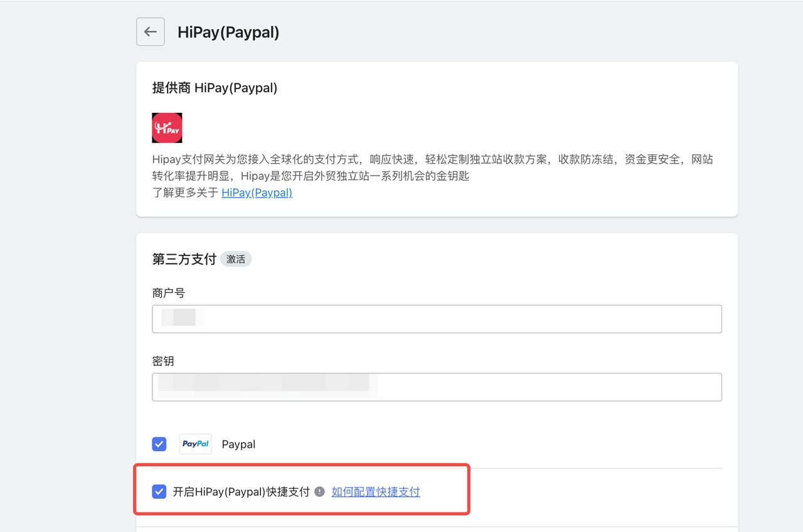Click the Paypal text label

tap(238, 444)
